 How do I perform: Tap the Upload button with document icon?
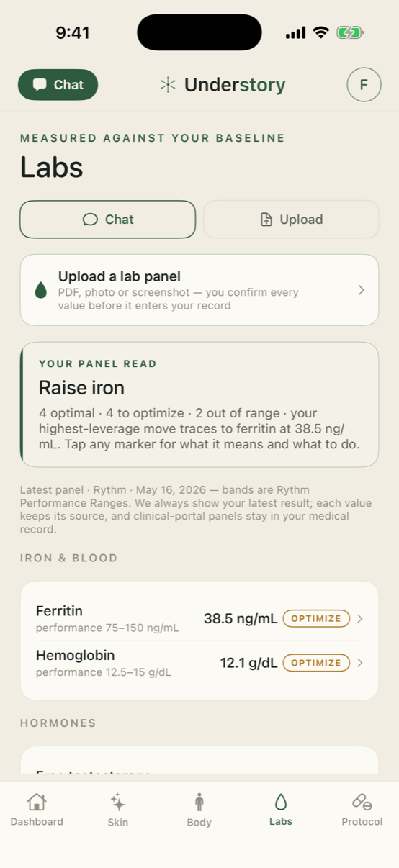point(291,220)
